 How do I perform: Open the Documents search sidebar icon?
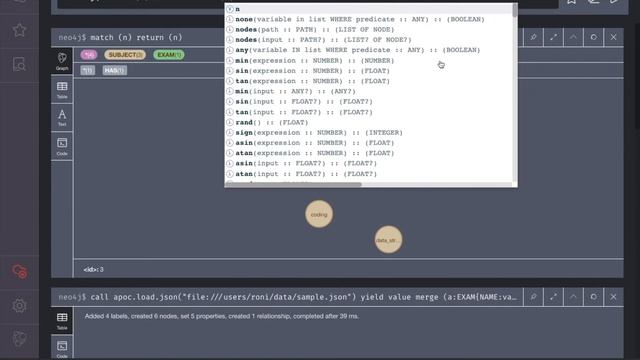pos(19,64)
